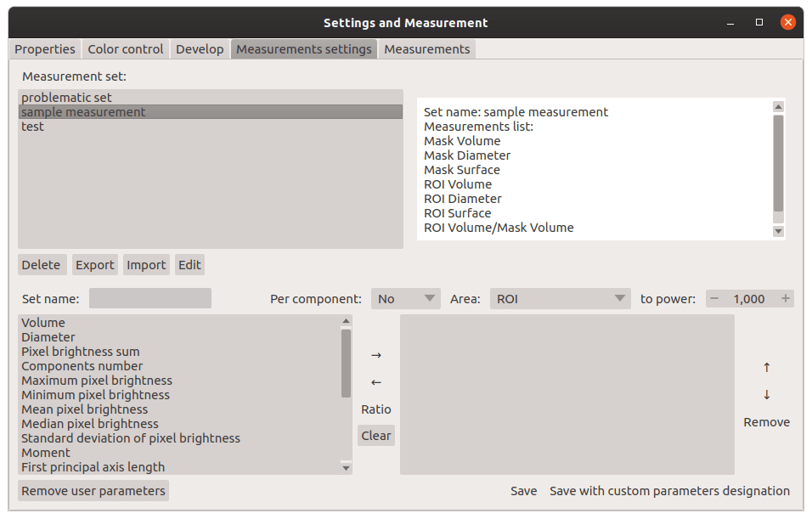
Task: Select Components number
Action: (x=180, y=366)
